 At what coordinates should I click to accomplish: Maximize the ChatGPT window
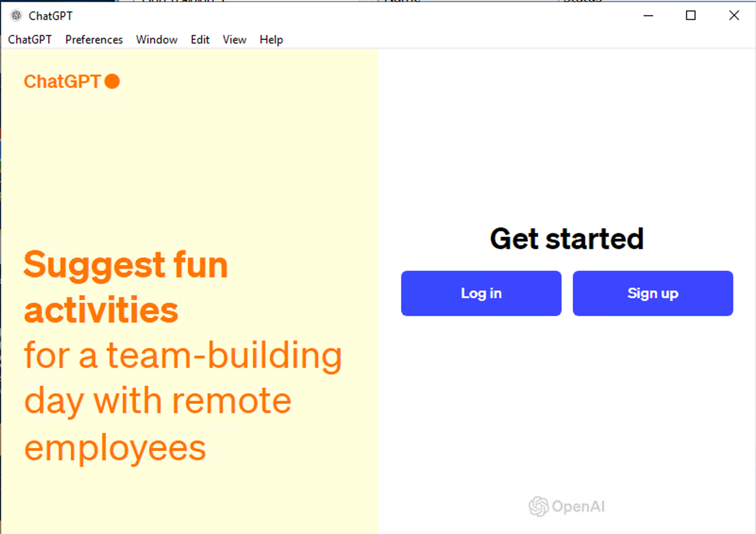click(x=690, y=16)
